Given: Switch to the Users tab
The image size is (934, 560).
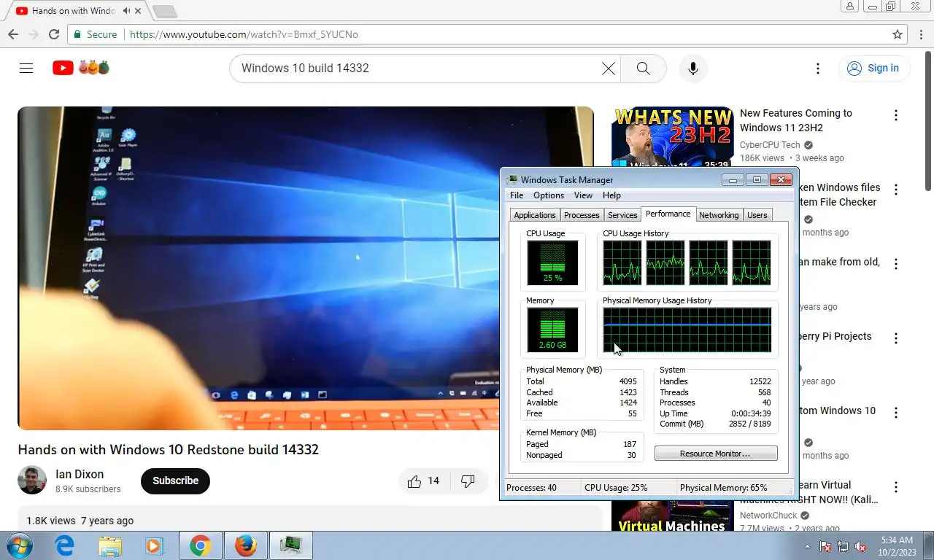Looking at the screenshot, I should 757,215.
